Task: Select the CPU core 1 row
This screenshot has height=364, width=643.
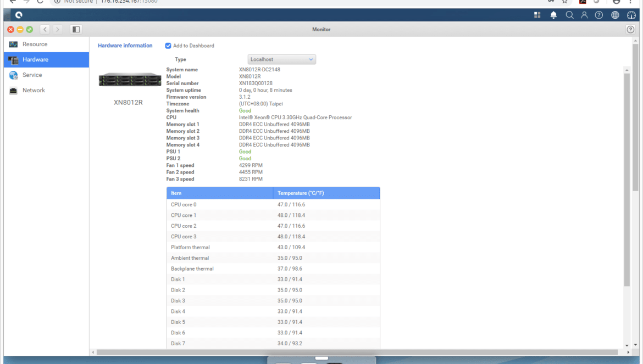Action: click(273, 215)
